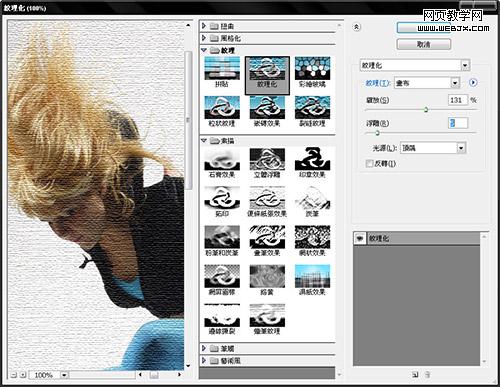Screen dimensions: 500x387
Task: Click the zoom in plus button under preview
Action: click(x=23, y=375)
